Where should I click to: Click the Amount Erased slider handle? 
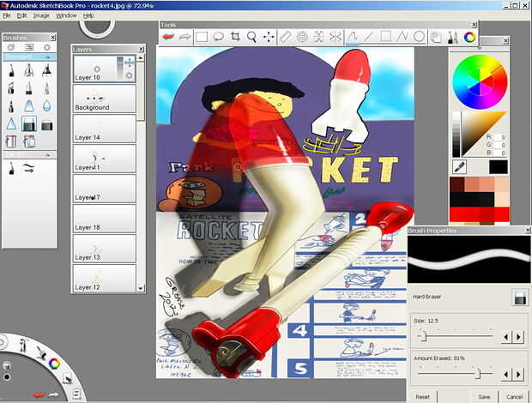point(478,374)
